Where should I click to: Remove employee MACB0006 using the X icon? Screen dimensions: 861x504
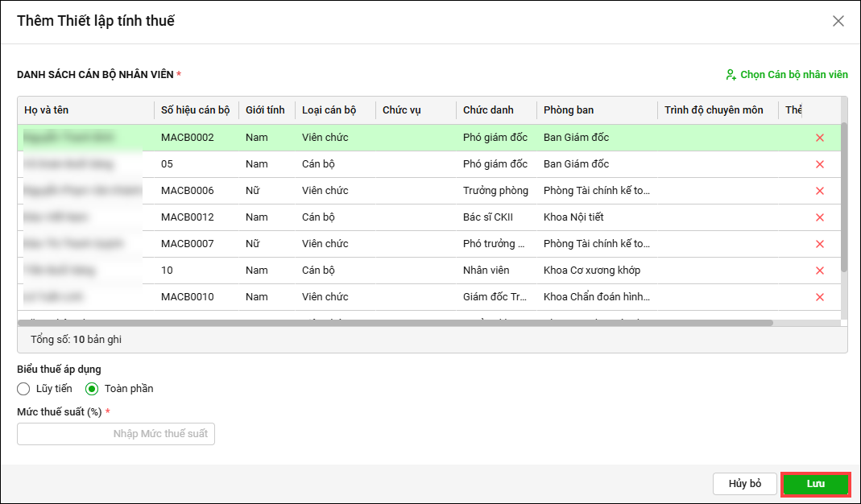pyautogui.click(x=820, y=191)
